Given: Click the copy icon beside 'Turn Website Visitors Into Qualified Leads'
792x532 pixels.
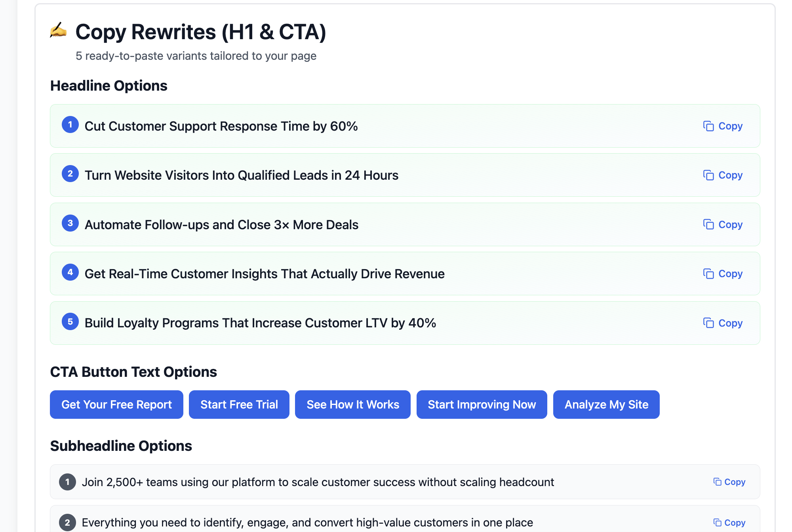Looking at the screenshot, I should 708,175.
